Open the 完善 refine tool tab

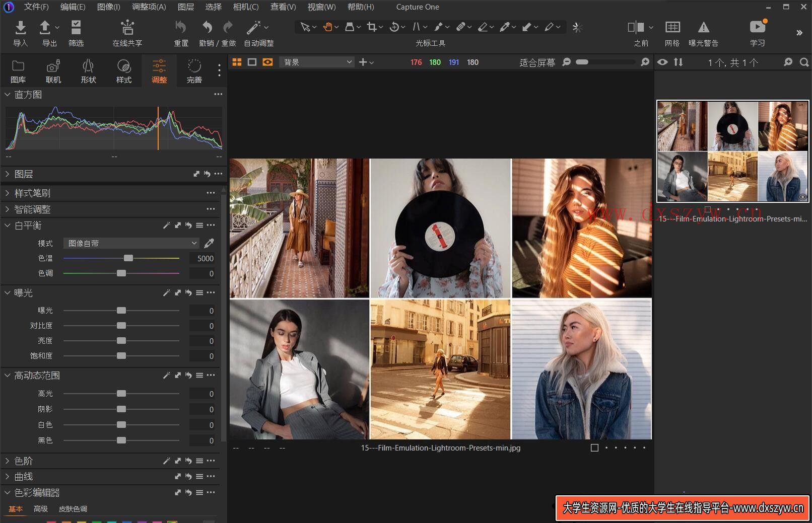(194, 71)
